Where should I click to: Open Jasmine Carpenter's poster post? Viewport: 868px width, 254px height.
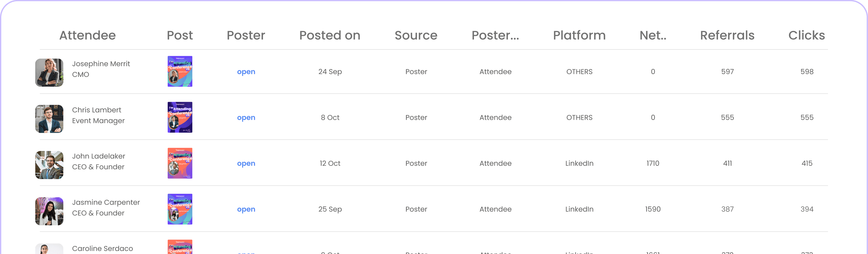(x=246, y=209)
